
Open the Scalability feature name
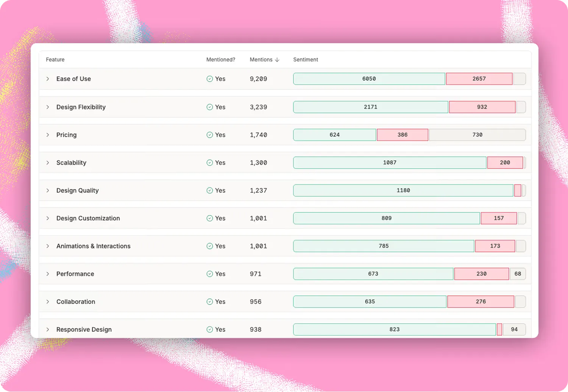click(x=71, y=162)
